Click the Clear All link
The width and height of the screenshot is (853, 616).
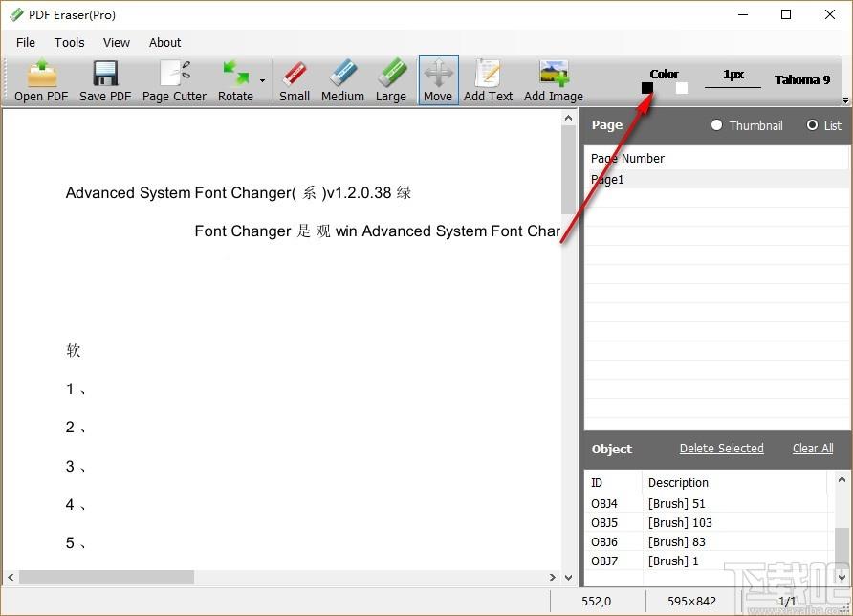(x=813, y=448)
